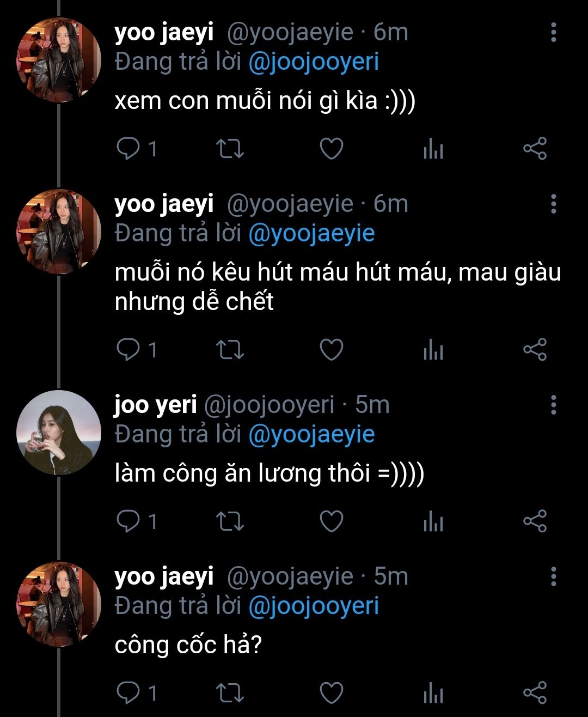
Task: Open joo yeri's profile picture
Action: tap(59, 432)
